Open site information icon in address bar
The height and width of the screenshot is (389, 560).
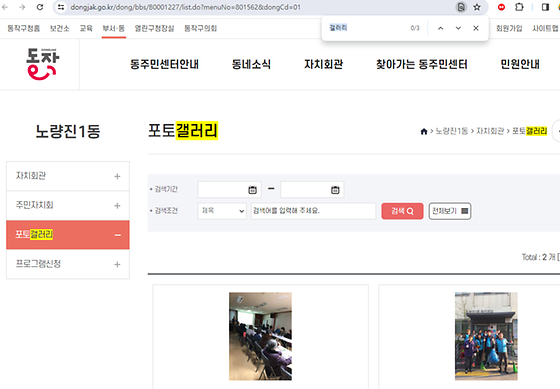click(x=61, y=7)
